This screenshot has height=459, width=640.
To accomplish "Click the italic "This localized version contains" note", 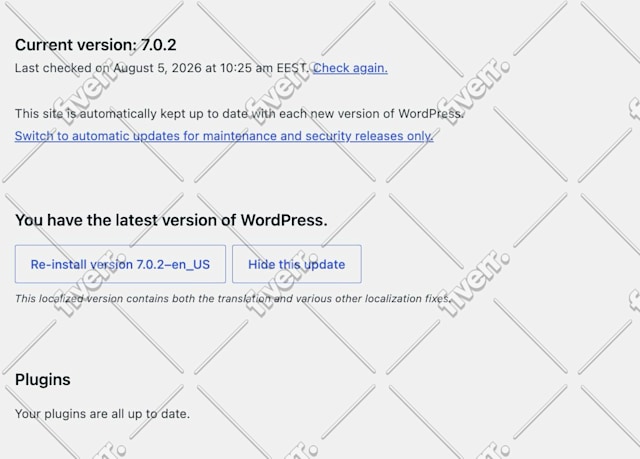I will click(233, 299).
